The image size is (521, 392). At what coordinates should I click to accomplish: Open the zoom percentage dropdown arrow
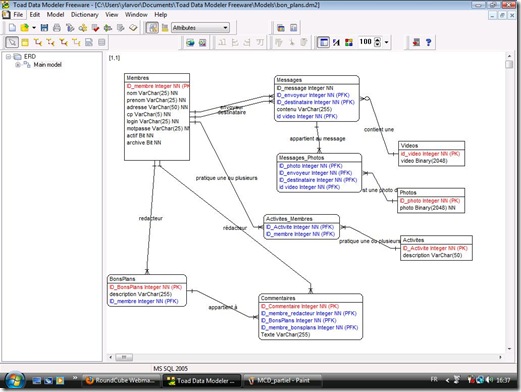click(x=386, y=42)
